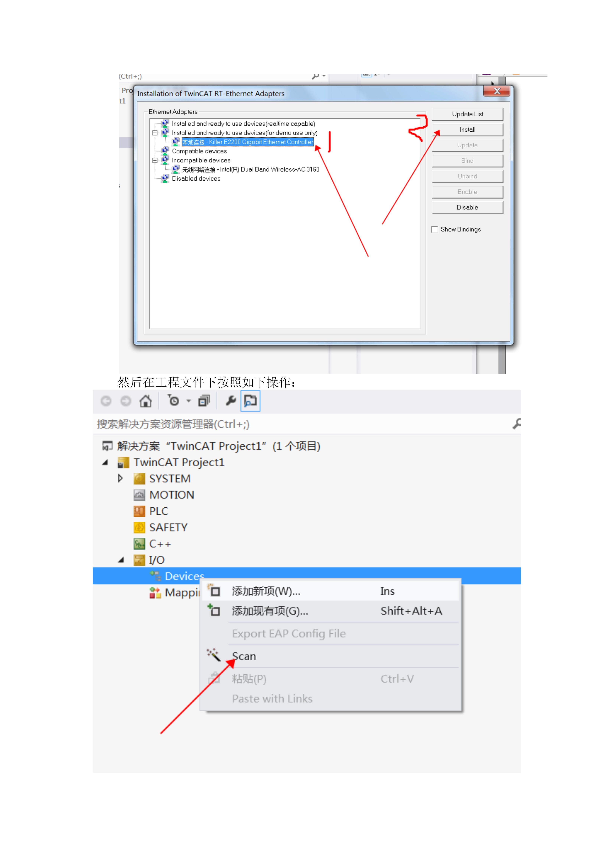The width and height of the screenshot is (614, 868).
Task: Click the Home icon in Solution Explorer toolbar
Action: tap(146, 401)
